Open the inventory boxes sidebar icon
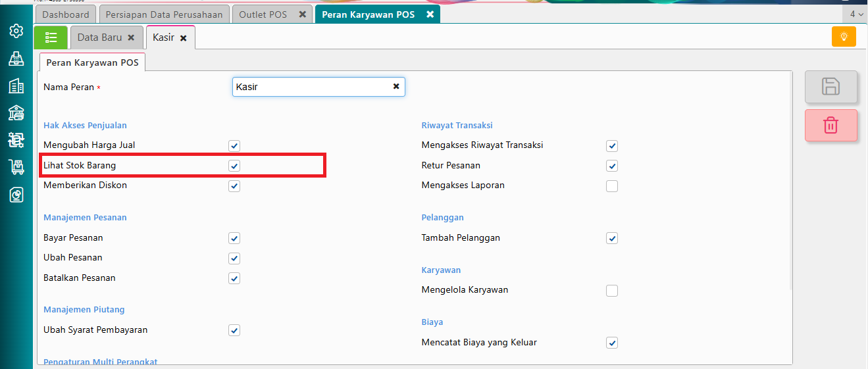 coord(16,140)
